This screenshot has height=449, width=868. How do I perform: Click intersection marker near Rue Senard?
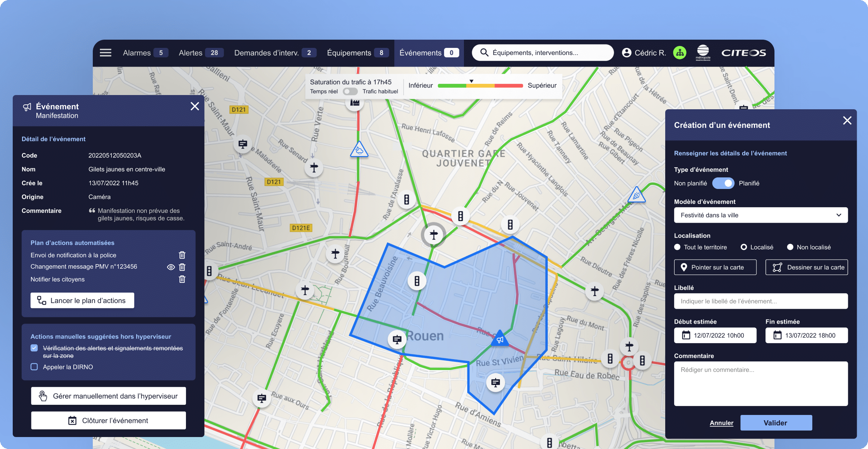point(314,168)
